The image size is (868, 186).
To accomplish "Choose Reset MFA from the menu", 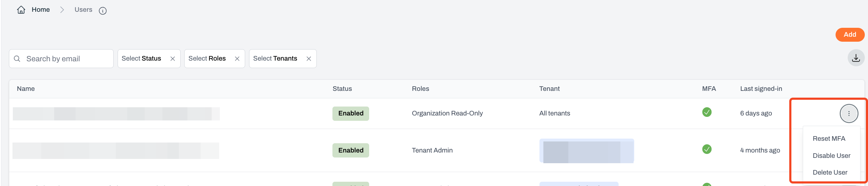I will (x=829, y=139).
